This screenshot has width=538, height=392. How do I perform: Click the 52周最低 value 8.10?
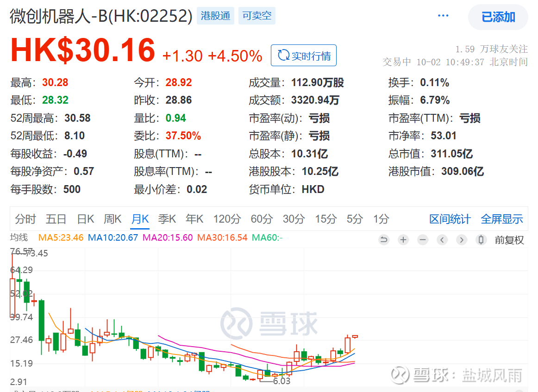click(75, 136)
